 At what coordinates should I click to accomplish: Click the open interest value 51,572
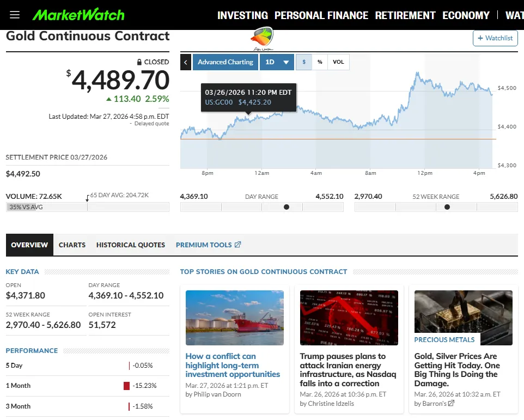(x=102, y=325)
